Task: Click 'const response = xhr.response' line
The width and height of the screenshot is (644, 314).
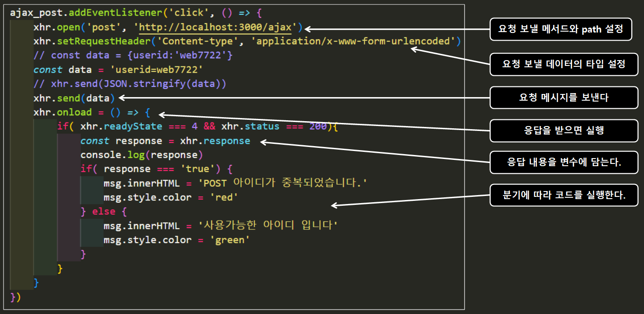Action: click(165, 141)
